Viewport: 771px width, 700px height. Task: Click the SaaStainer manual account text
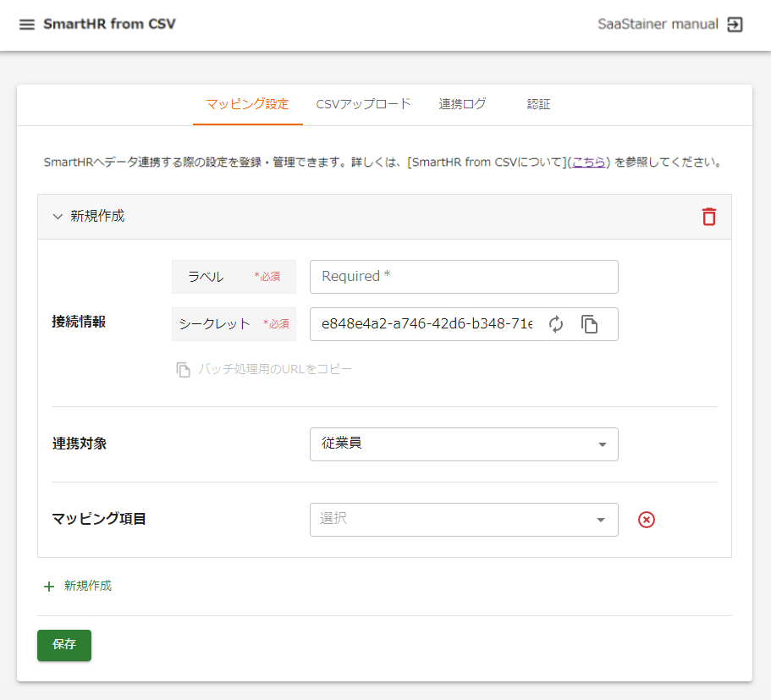pos(658,24)
